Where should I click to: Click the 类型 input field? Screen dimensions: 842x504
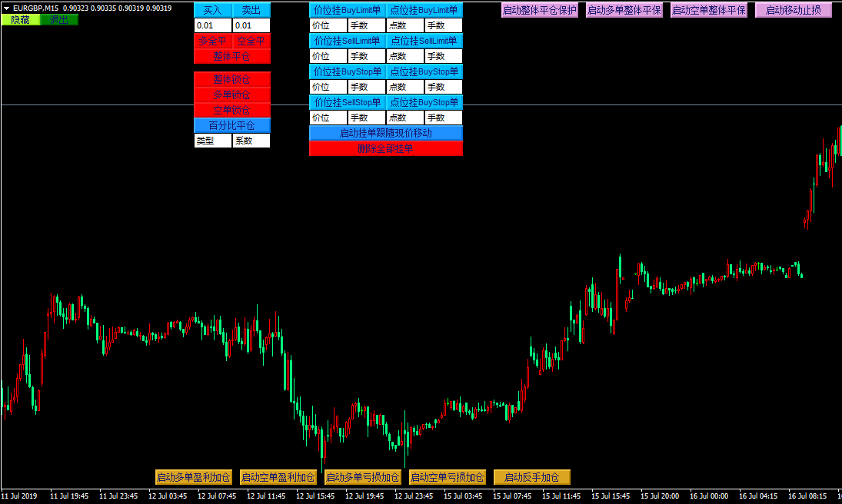coord(212,141)
